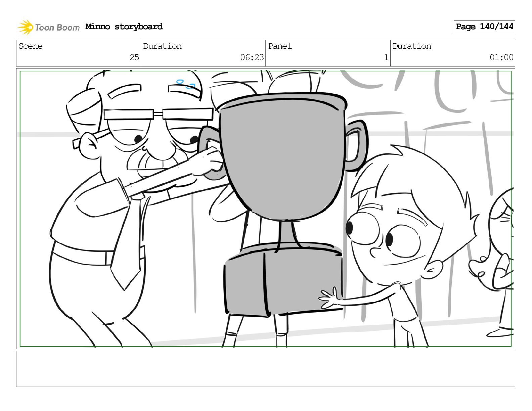This screenshot has width=532, height=411.
Task: Click the panel number '1'
Action: [x=386, y=57]
